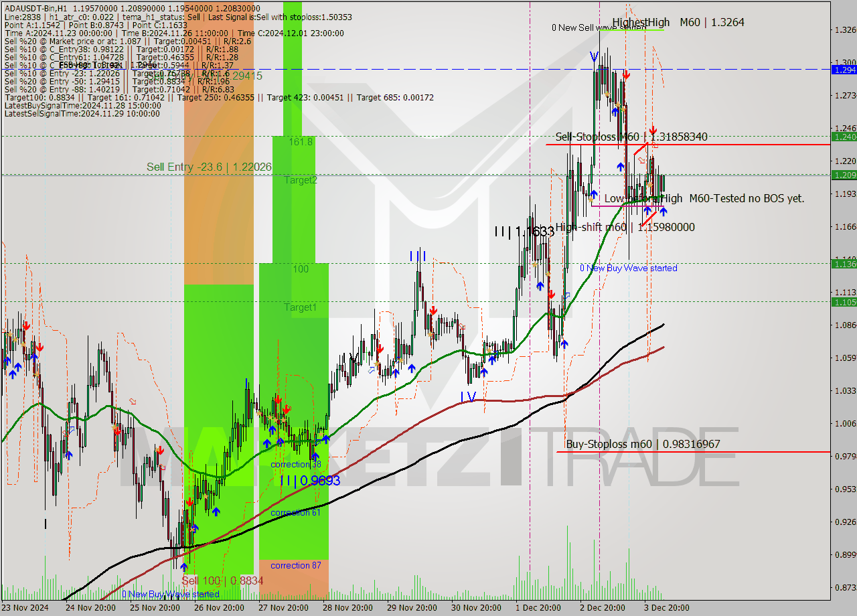This screenshot has height=616, width=857.
Task: Click the green 1.240 price tag
Action: (844, 137)
